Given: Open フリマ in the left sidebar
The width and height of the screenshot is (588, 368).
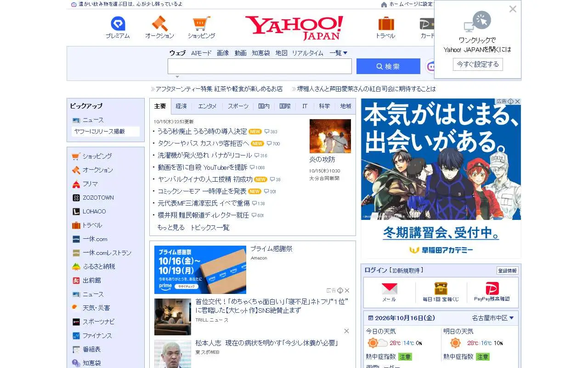Looking at the screenshot, I should 90,184.
